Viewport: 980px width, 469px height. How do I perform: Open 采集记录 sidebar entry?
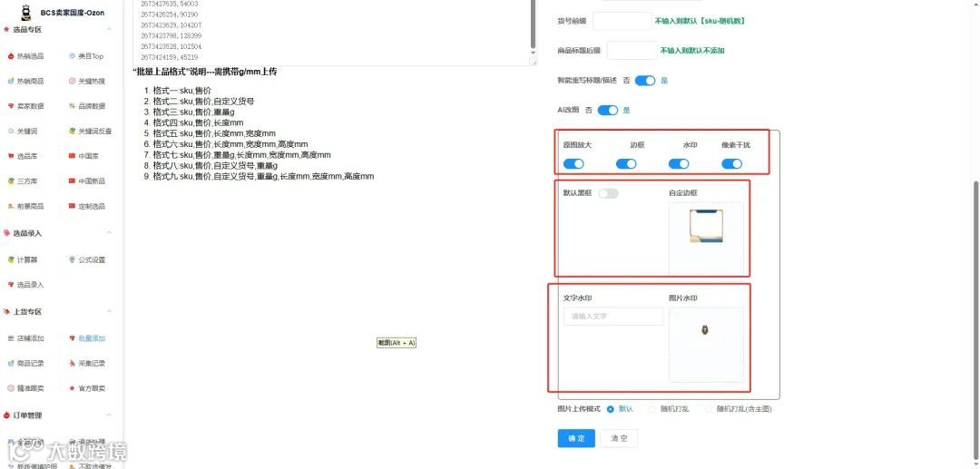[x=87, y=364]
